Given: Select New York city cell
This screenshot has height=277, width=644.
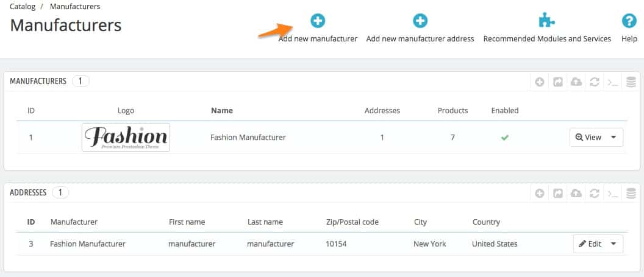Looking at the screenshot, I should tap(429, 244).
